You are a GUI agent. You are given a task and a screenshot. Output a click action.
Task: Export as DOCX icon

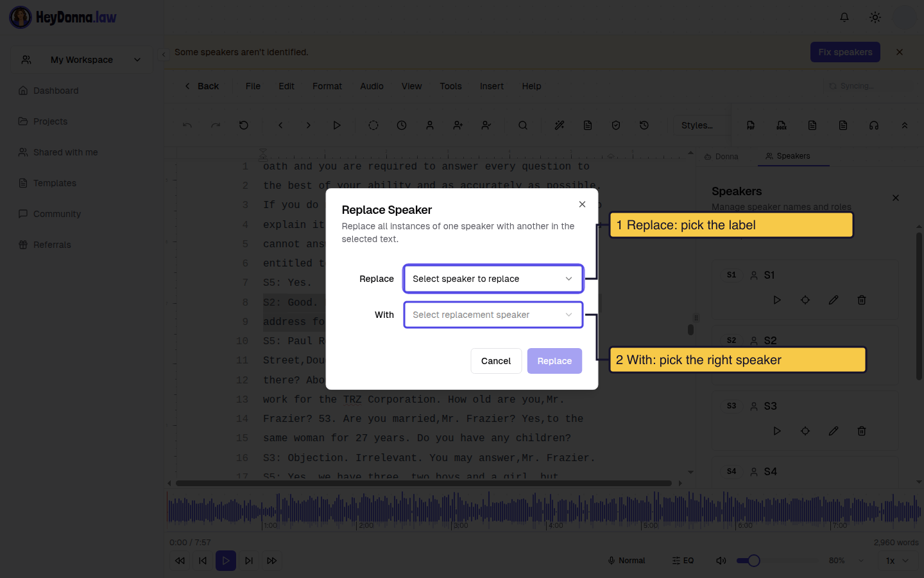(782, 125)
